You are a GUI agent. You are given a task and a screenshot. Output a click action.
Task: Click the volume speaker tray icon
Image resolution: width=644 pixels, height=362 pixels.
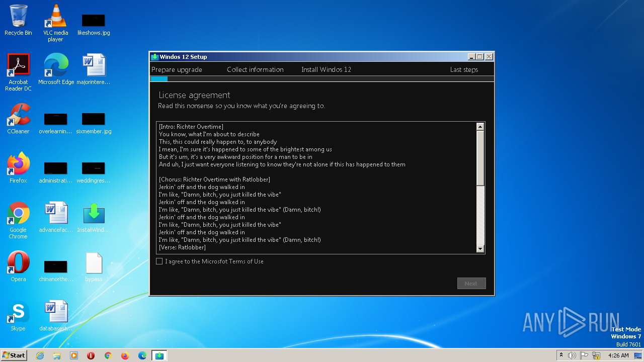(572, 355)
